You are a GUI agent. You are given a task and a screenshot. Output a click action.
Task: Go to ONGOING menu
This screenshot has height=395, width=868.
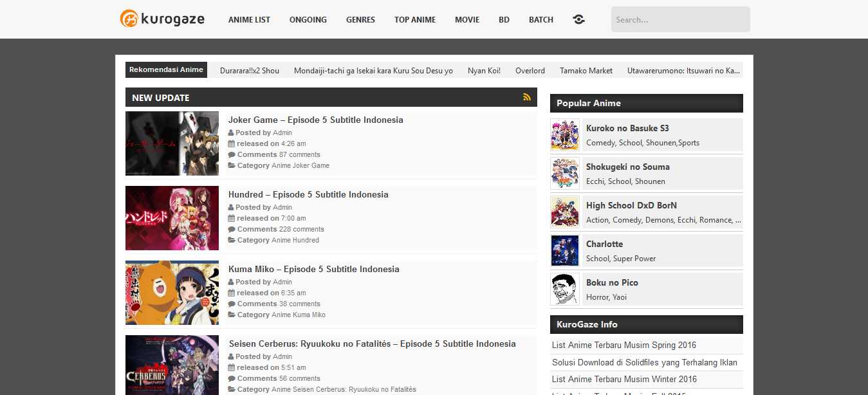click(x=308, y=20)
